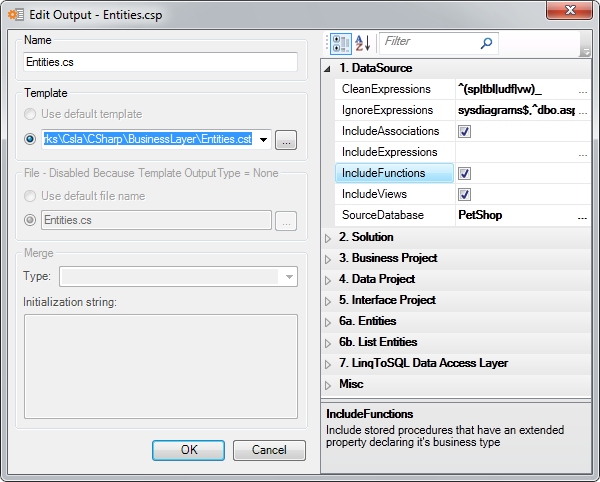This screenshot has width=600, height=482.
Task: Open SourceDatabase picker via ellipsis
Action: pyautogui.click(x=582, y=216)
